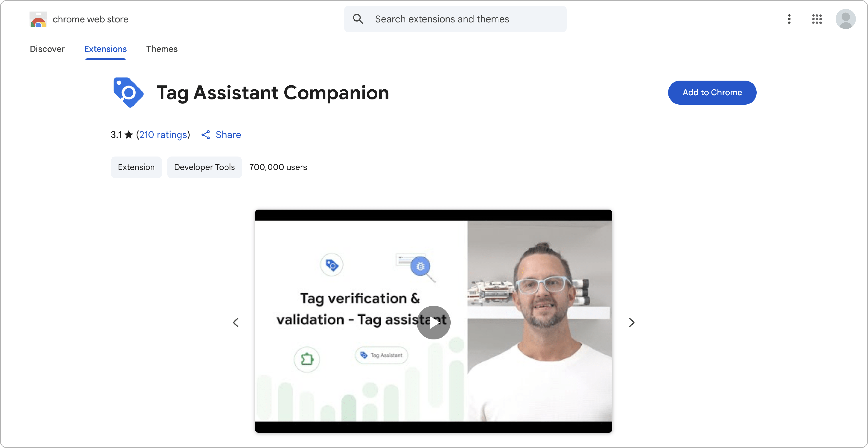Click the rating star icon
868x448 pixels.
(129, 135)
